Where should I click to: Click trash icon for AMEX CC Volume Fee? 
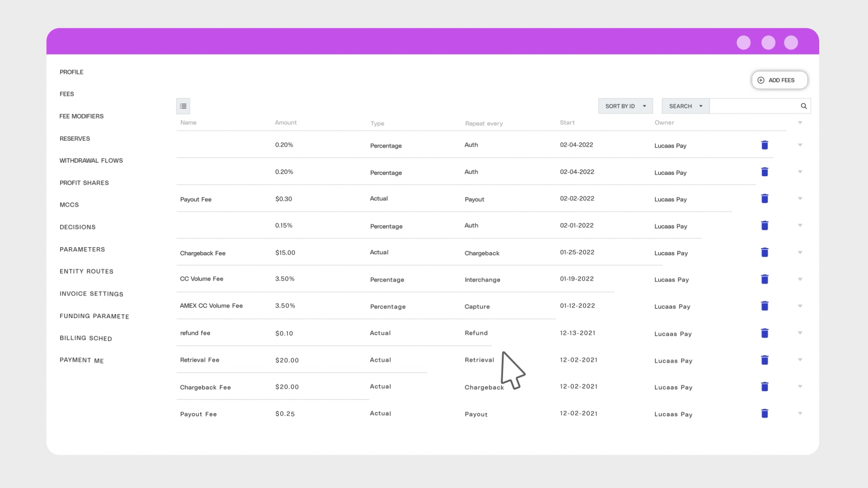[764, 306]
